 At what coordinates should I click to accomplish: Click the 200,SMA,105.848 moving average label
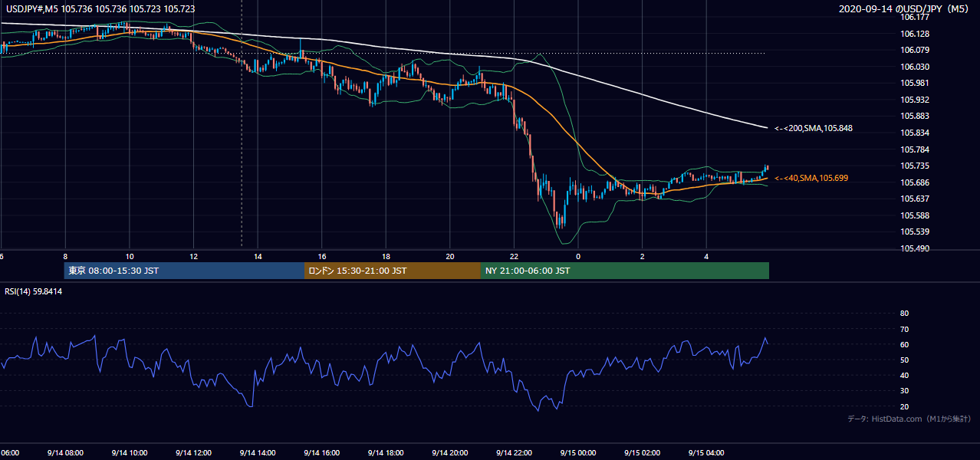[x=813, y=129]
